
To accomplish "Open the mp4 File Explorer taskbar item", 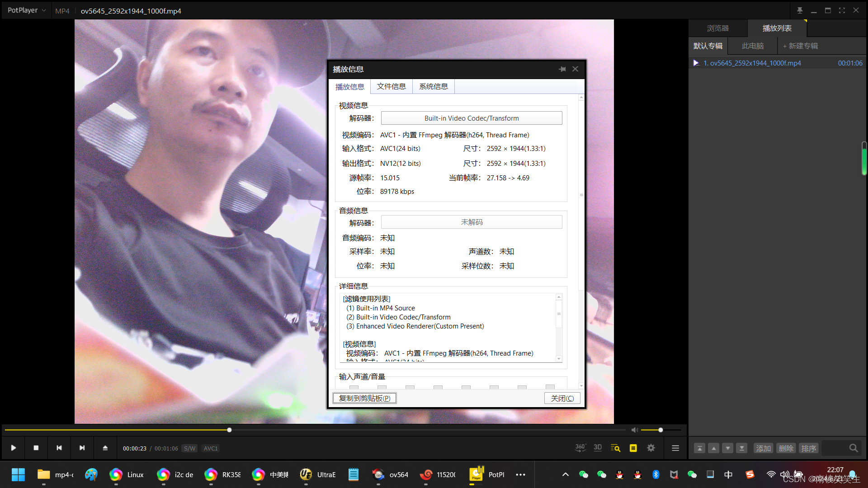I will [55, 474].
